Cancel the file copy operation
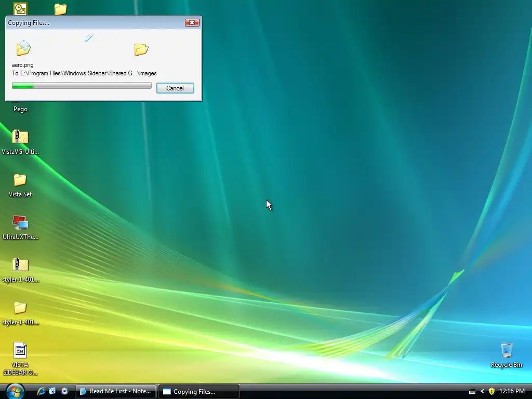Image resolution: width=532 pixels, height=399 pixels. point(175,88)
